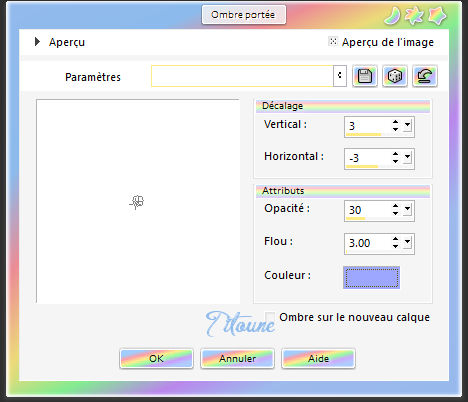This screenshot has width=468, height=402.
Task: Increase the Vertical offset with the up arrow
Action: pos(395,122)
